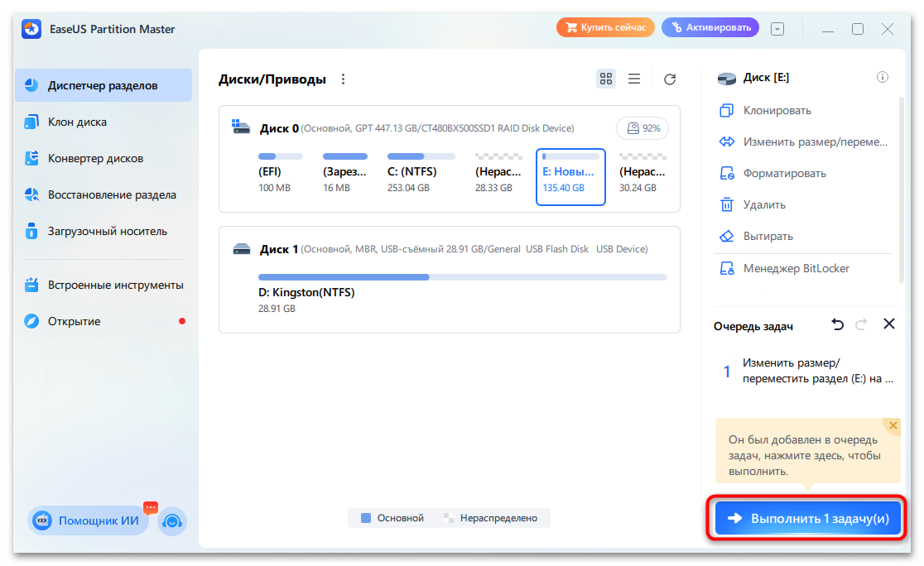Switch to grid view of disks

point(606,79)
